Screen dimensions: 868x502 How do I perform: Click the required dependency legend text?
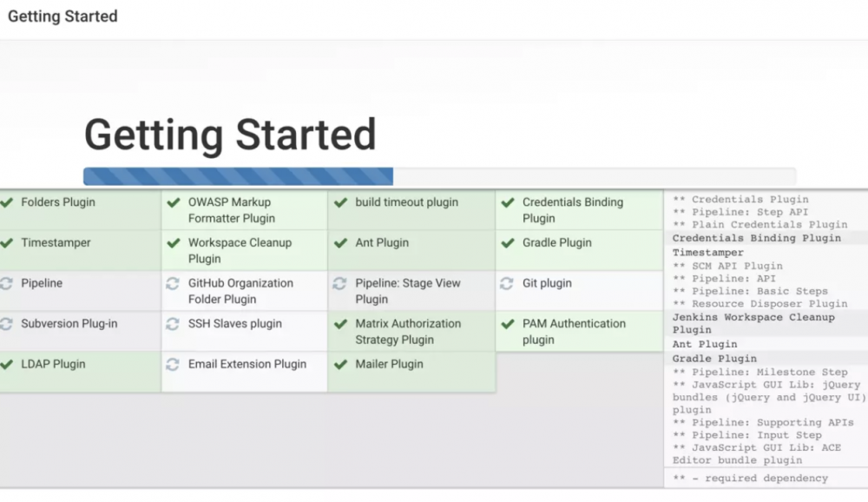tap(750, 478)
